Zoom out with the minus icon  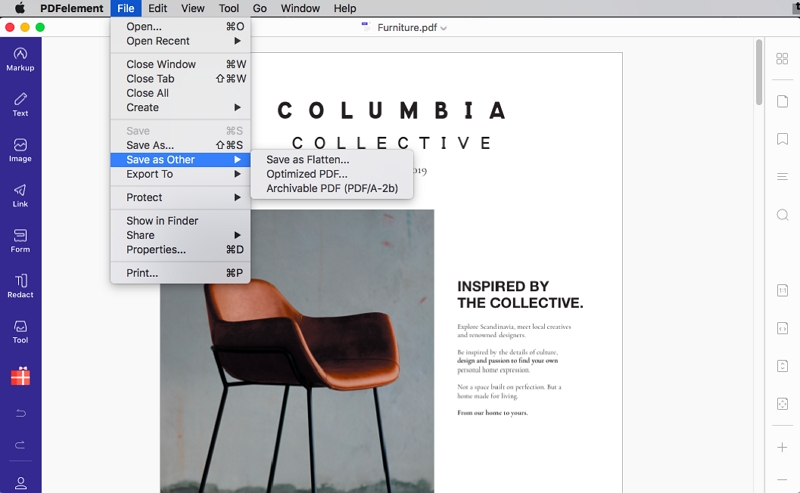[x=782, y=480]
